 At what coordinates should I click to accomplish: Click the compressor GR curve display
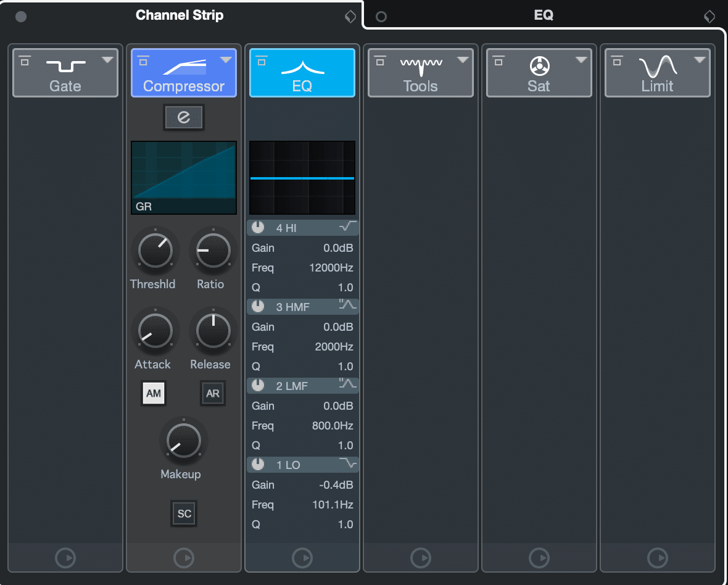184,177
